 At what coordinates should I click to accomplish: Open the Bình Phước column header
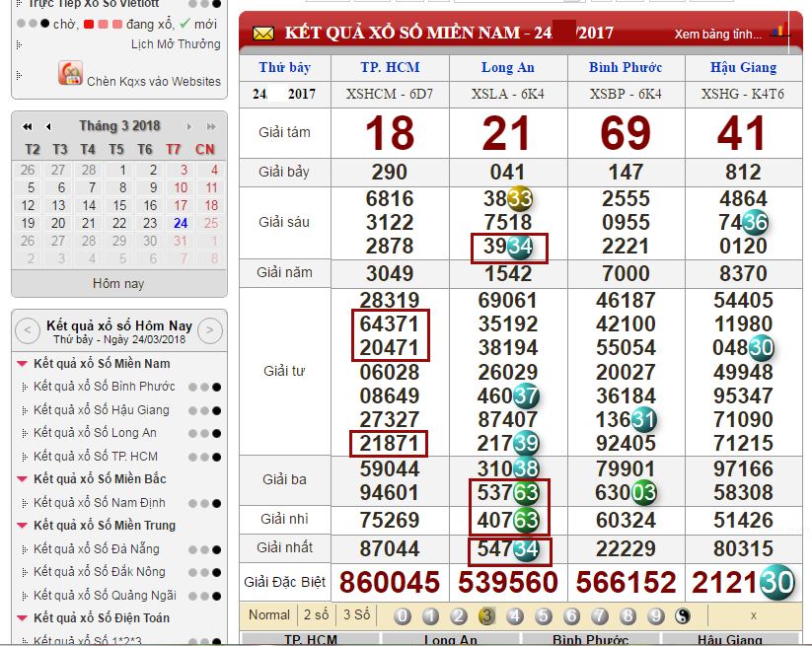click(626, 68)
